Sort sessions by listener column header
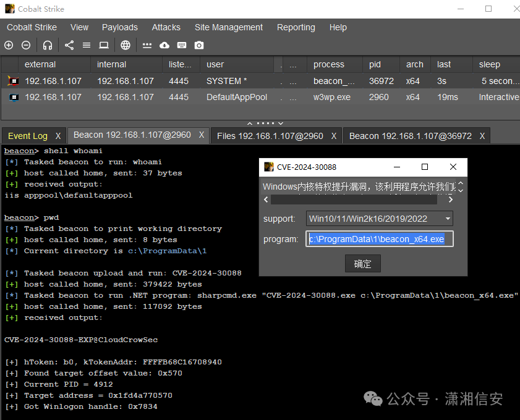Image resolution: width=520 pixels, height=420 pixels. 180,64
